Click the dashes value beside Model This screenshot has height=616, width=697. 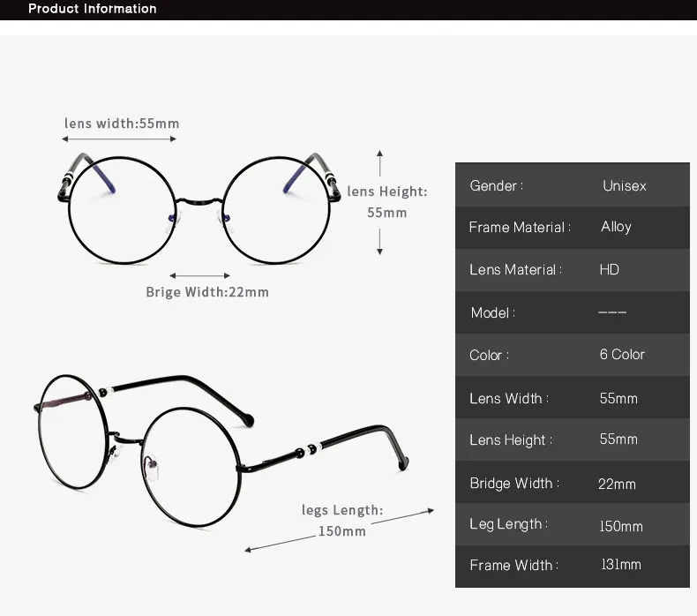612,312
